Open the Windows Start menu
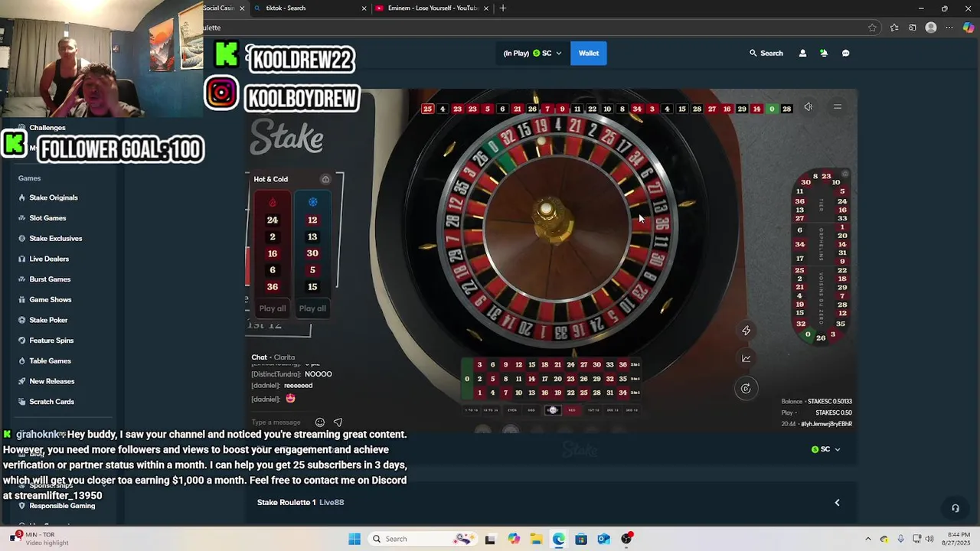The height and width of the screenshot is (551, 980). coord(354,539)
